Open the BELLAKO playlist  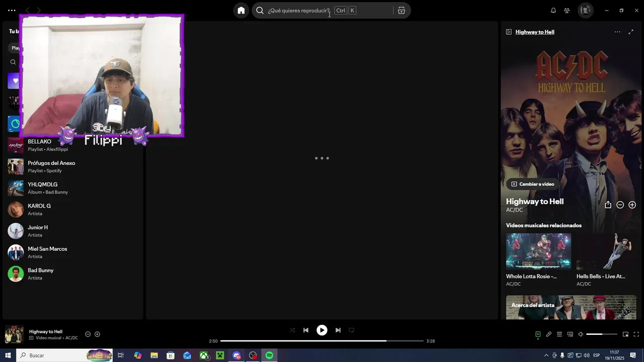[x=73, y=145]
